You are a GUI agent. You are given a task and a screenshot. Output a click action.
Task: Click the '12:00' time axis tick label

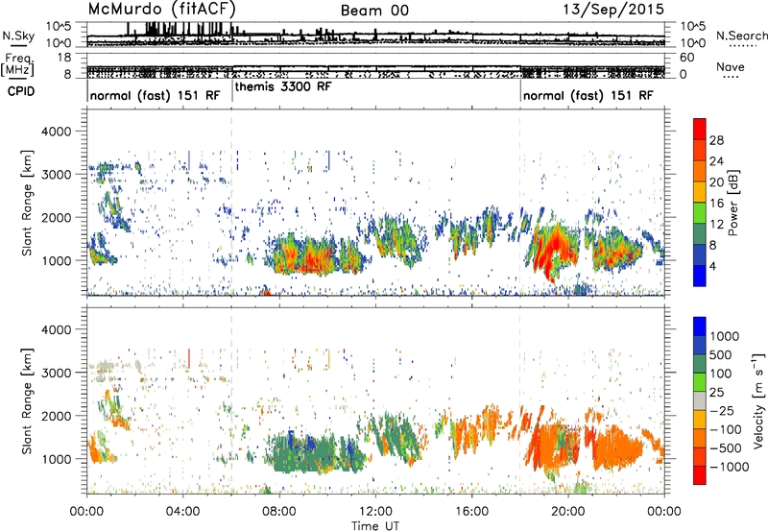[375, 512]
